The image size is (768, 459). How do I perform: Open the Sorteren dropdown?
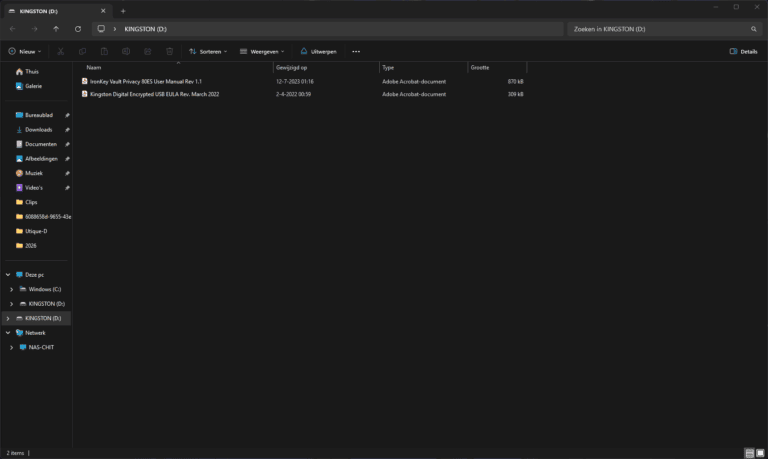tap(208, 51)
